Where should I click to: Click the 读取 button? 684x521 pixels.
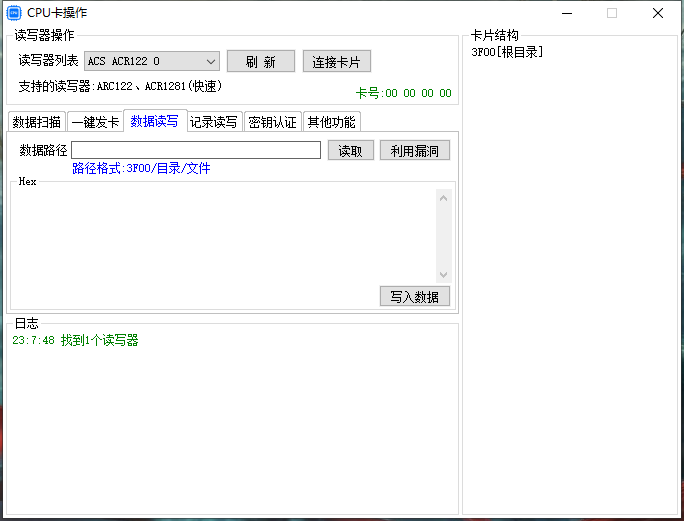pyautogui.click(x=351, y=151)
